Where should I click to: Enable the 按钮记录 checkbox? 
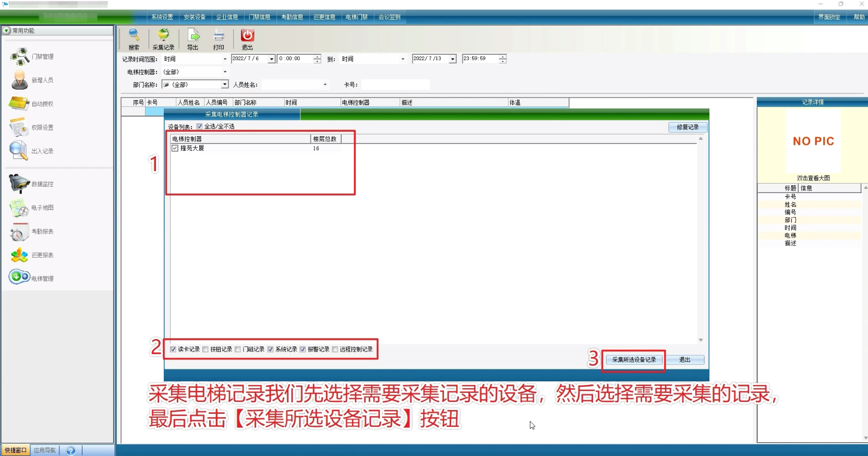(206, 350)
